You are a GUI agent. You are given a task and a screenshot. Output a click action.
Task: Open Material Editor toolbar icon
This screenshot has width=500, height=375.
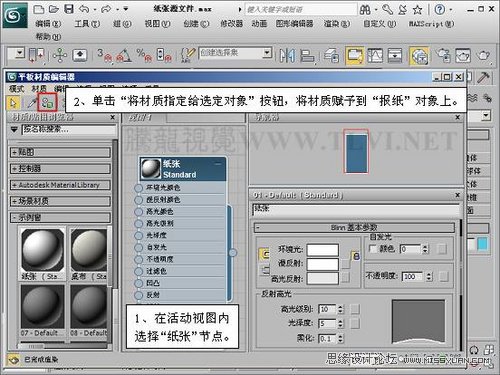tap(419, 56)
